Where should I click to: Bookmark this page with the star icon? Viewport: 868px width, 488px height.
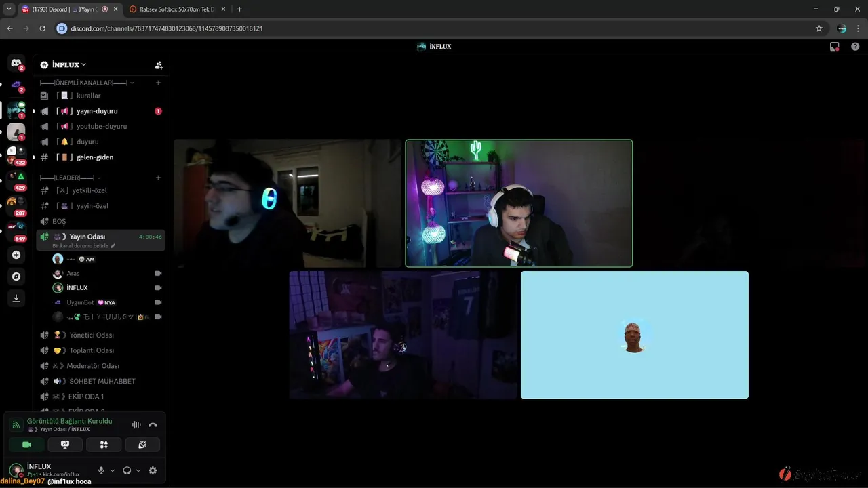point(819,28)
